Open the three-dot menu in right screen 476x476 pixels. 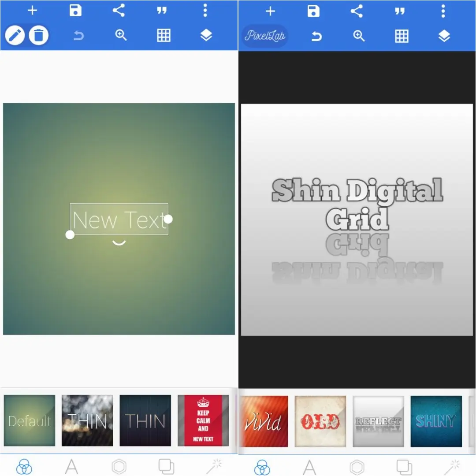443,11
